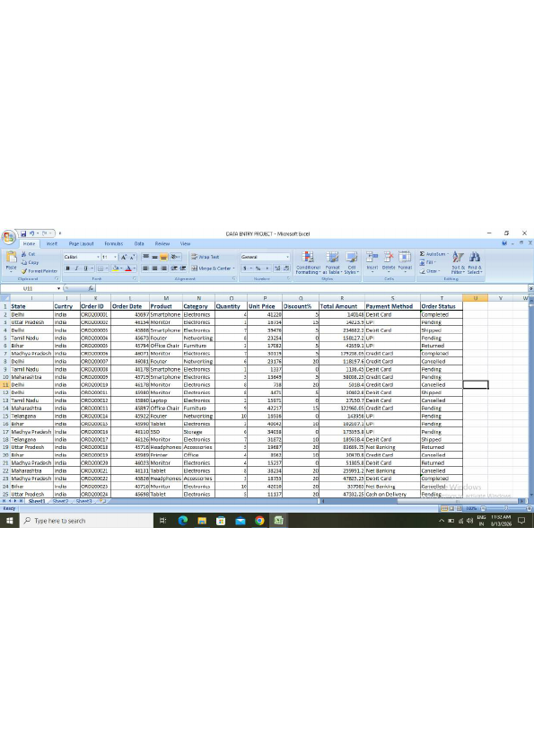Pick the red font color button
The image size is (534, 756).
pos(128,268)
